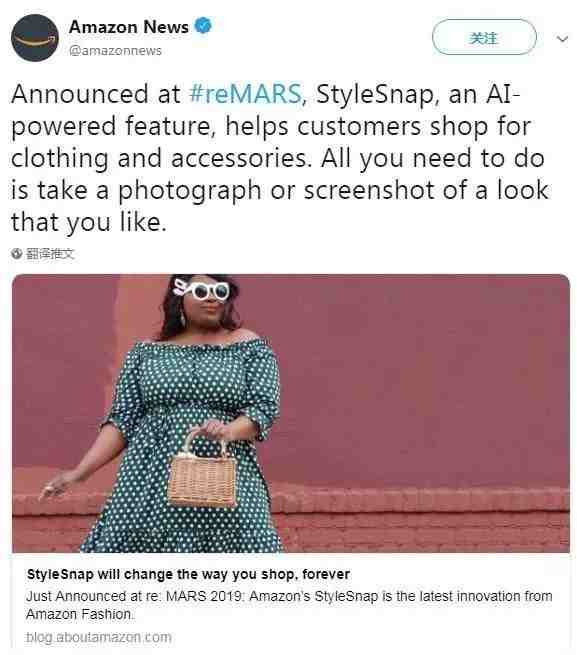Open the #reMARS hashtag link
The width and height of the screenshot is (577, 655).
(x=245, y=94)
